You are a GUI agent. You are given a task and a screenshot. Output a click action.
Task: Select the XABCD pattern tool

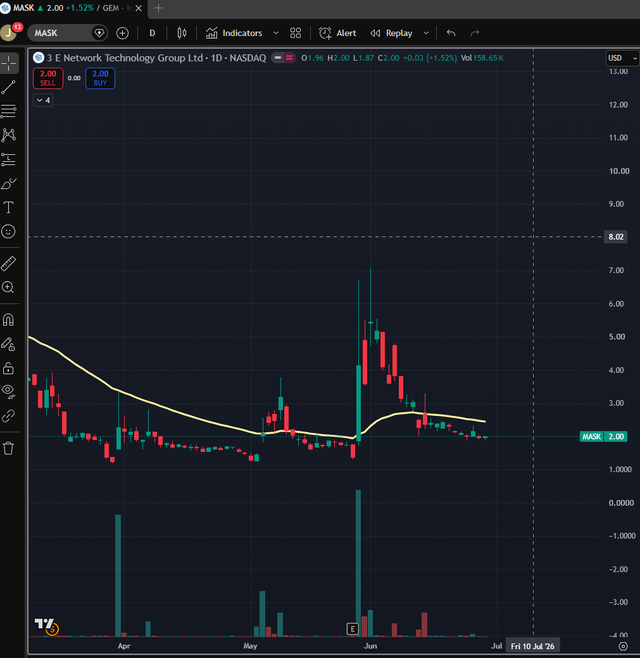pos(9,135)
